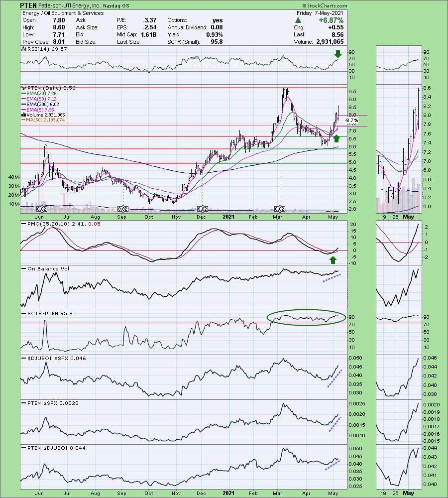Select the PTEN ticker symbol in the header
448x498 pixels.
(x=28, y=5)
